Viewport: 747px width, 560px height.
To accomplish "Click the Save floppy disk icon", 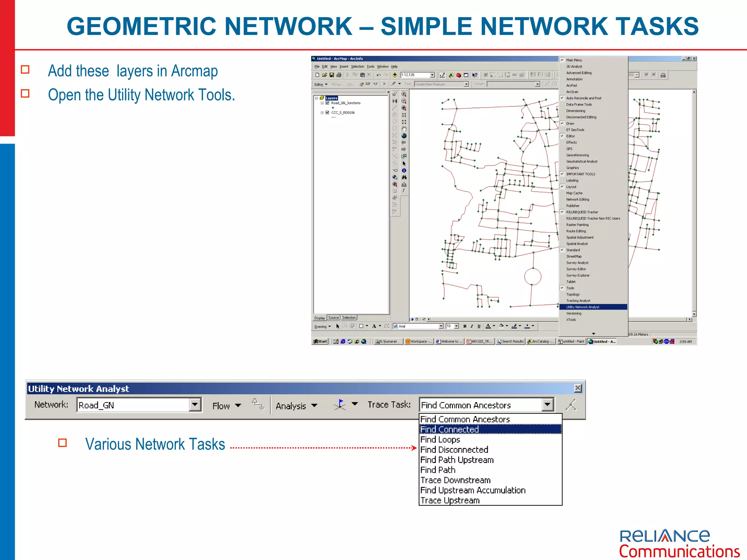I will pyautogui.click(x=332, y=75).
